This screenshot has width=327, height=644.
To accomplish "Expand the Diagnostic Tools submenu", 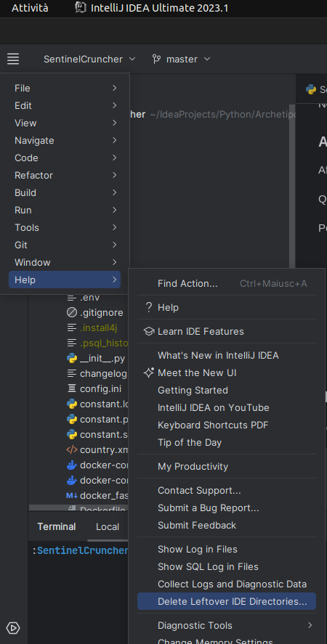I will [x=227, y=625].
